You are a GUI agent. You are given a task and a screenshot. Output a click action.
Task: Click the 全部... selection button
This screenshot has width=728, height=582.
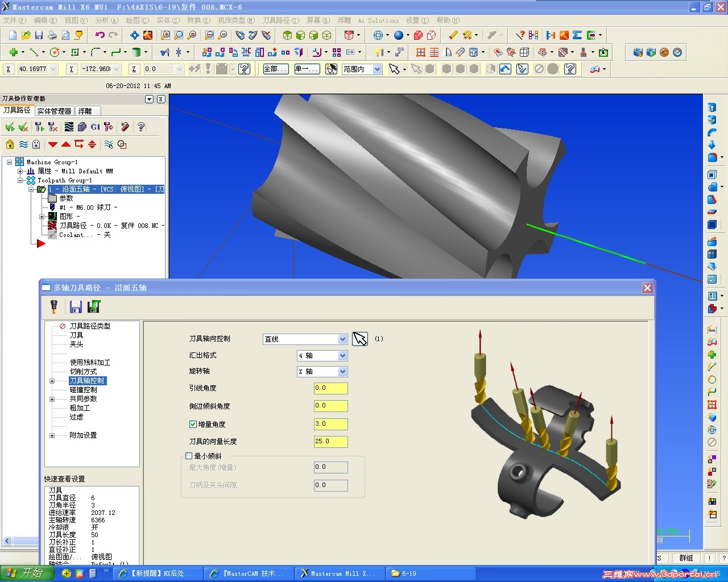(276, 69)
